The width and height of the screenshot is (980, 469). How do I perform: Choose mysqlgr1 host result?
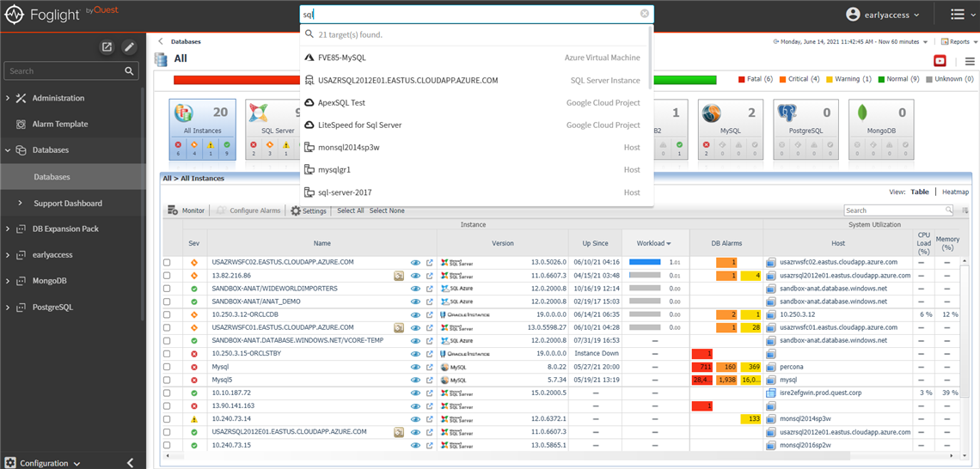pos(476,170)
